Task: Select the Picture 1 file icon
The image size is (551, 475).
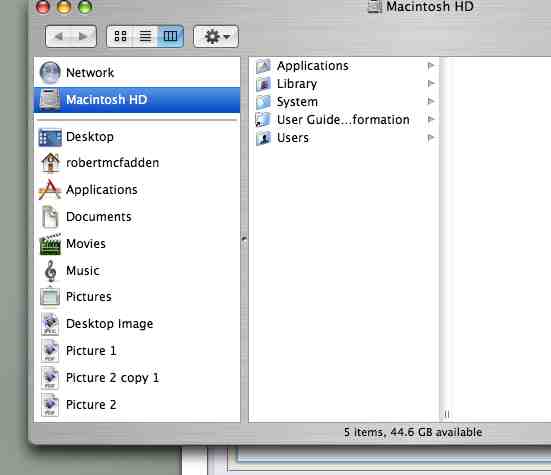Action: coord(50,351)
